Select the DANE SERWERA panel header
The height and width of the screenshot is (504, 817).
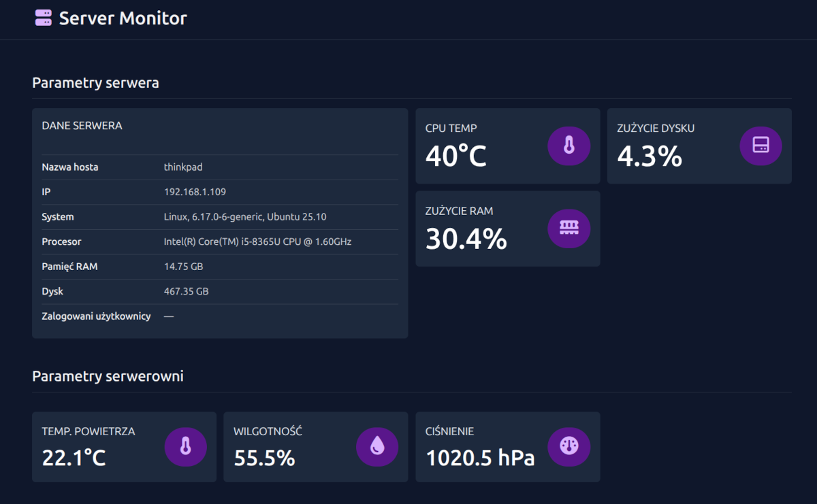tap(82, 125)
